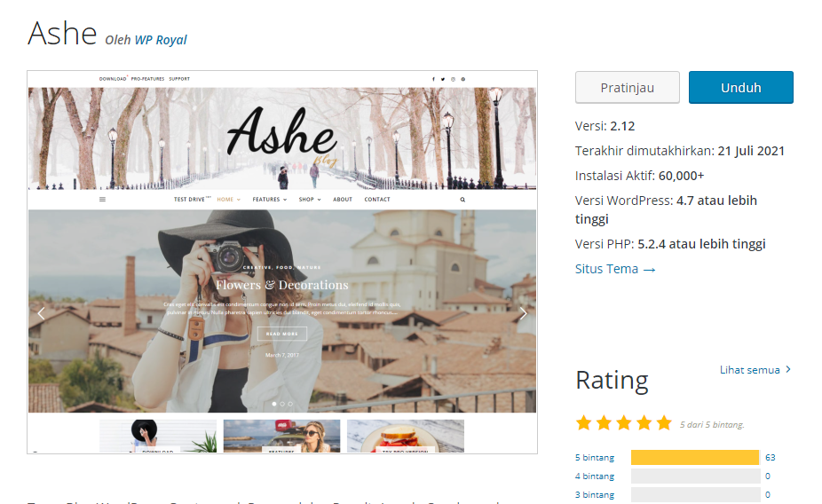This screenshot has width=822, height=504.
Task: Click the woman with hat thumbnail
Action: pyautogui.click(x=158, y=436)
